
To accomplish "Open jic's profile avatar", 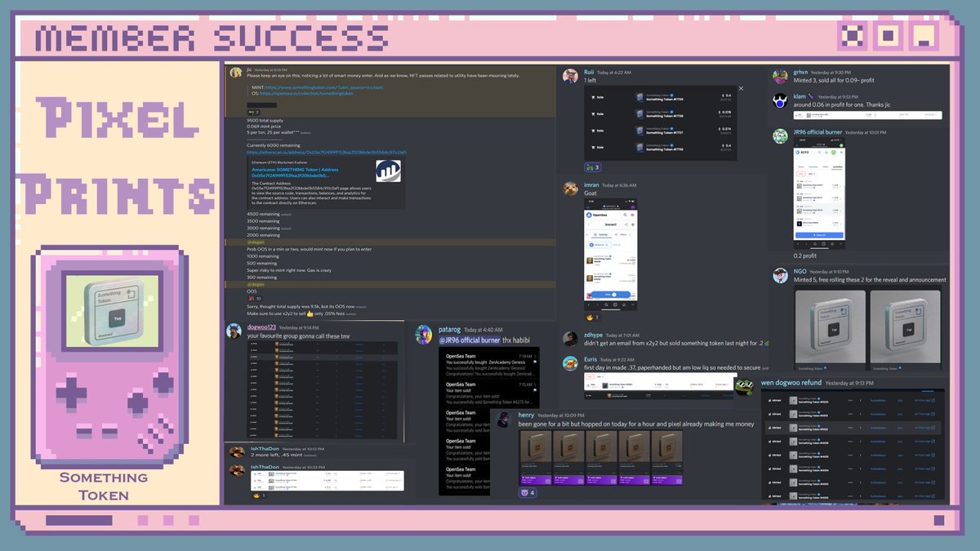I will [x=236, y=73].
